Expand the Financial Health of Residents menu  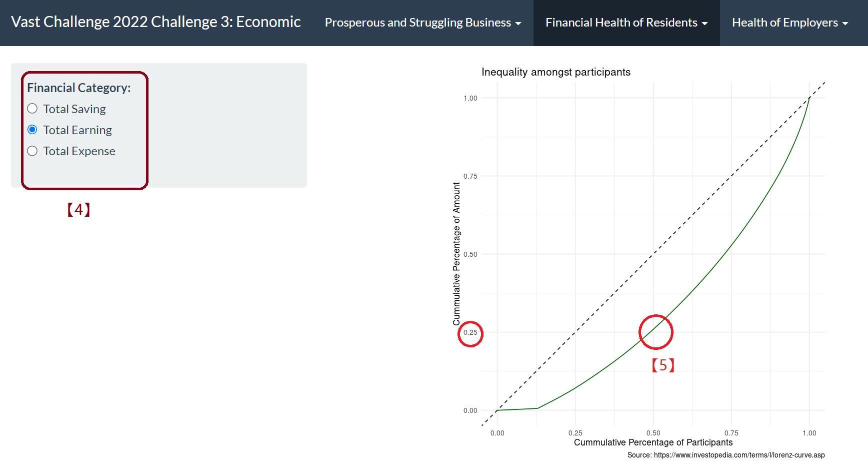point(626,23)
